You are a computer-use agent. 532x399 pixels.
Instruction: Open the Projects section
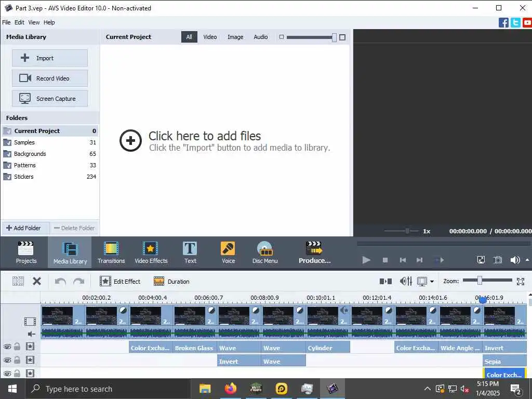click(26, 252)
